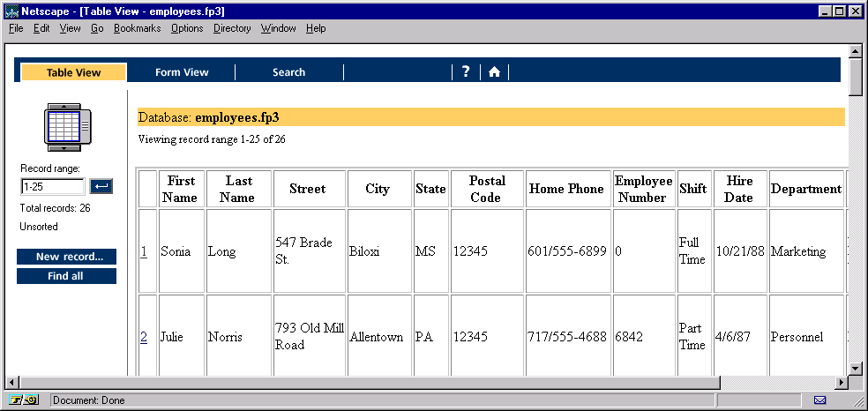Image resolution: width=868 pixels, height=411 pixels.
Task: Open the mail envelope icon in status bar
Action: point(819,400)
